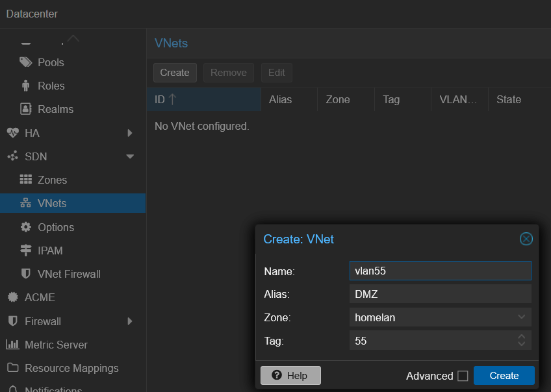Click the blue Create button in dialog
This screenshot has width=551, height=392.
[504, 376]
